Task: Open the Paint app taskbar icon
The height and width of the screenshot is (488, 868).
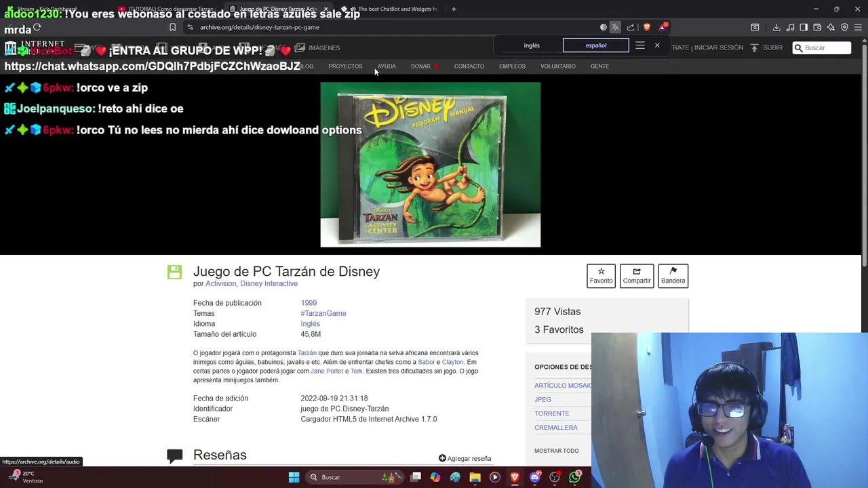Action: click(x=455, y=477)
